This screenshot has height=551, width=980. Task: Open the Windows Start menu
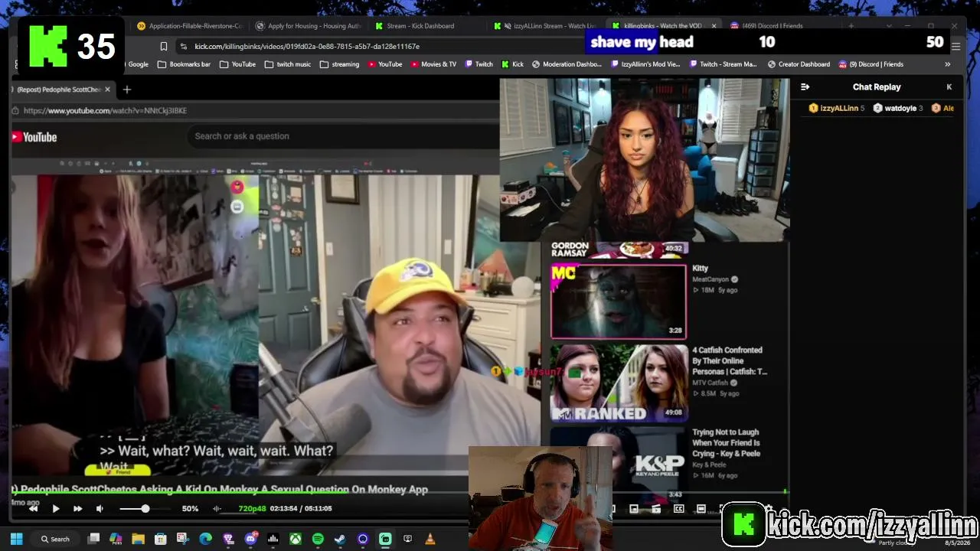pyautogui.click(x=16, y=539)
